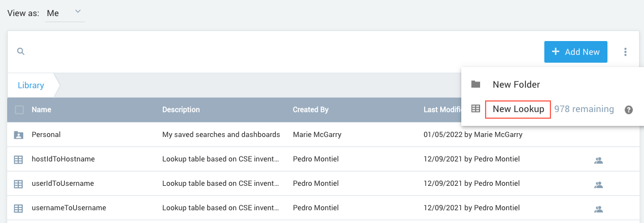This screenshot has height=223, width=644.
Task: Click the Personal folder icon
Action: [18, 134]
